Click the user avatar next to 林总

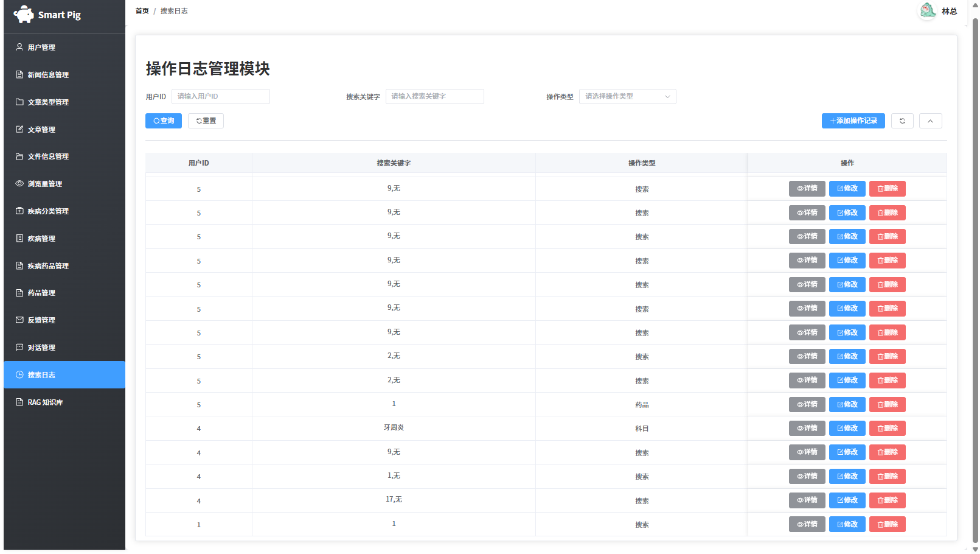click(927, 11)
